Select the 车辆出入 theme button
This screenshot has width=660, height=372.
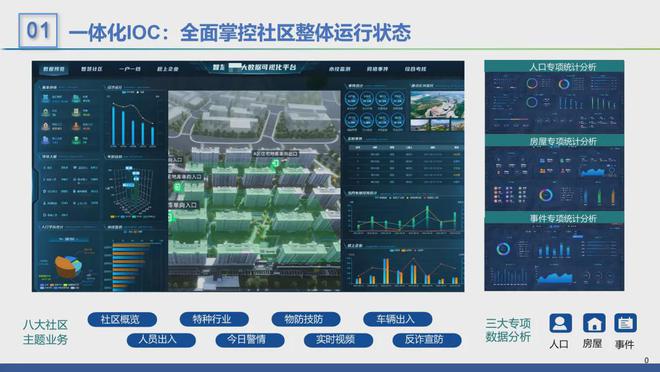[x=397, y=319]
